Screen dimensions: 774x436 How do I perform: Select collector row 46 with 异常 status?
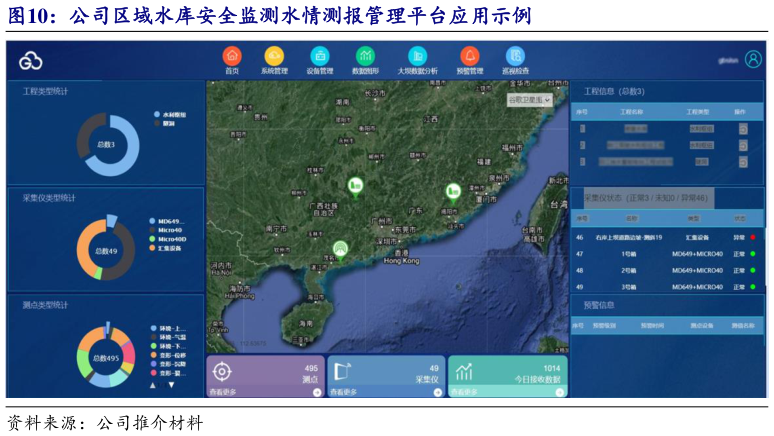(x=667, y=238)
